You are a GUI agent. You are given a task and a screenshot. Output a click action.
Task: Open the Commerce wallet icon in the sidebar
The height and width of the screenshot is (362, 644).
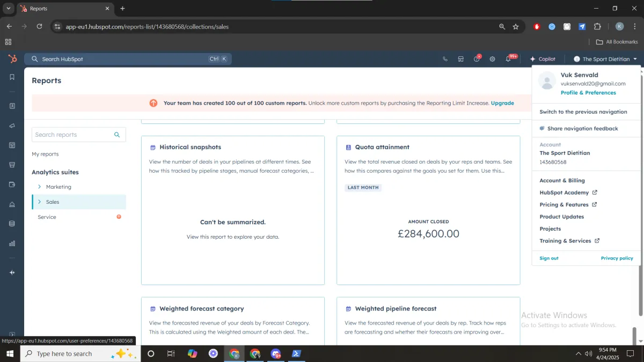coord(12,184)
